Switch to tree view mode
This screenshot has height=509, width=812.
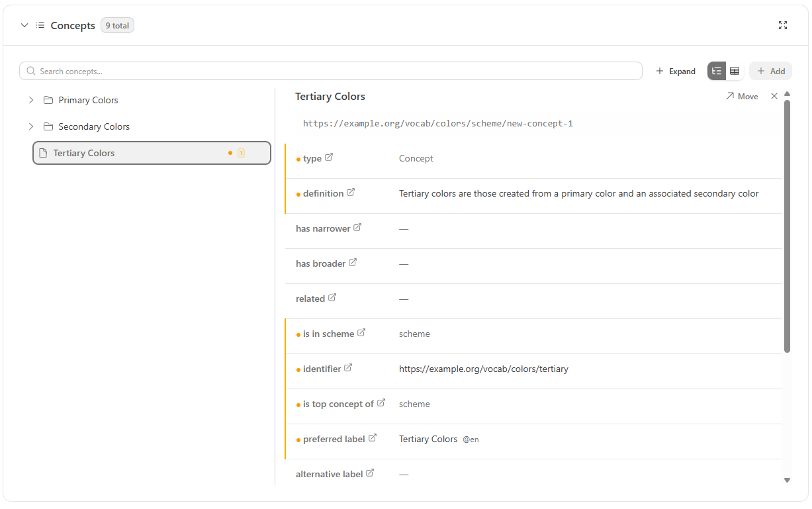coord(717,71)
